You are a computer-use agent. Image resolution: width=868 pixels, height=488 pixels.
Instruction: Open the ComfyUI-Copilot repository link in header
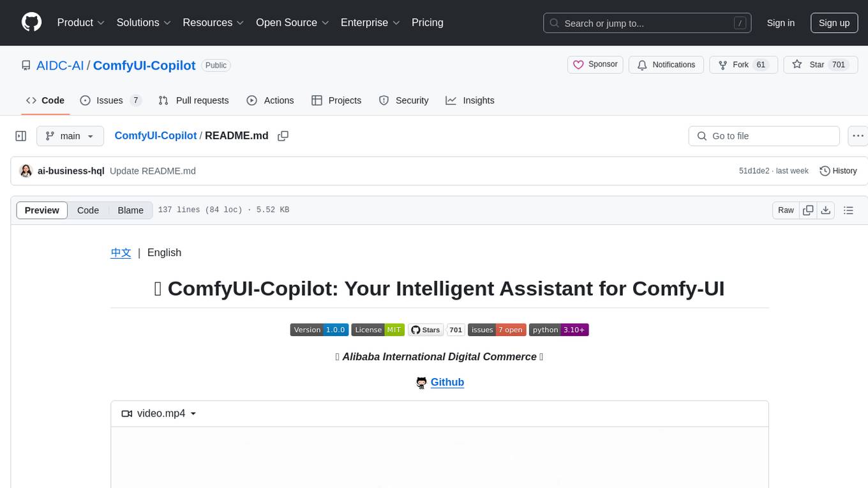point(144,65)
